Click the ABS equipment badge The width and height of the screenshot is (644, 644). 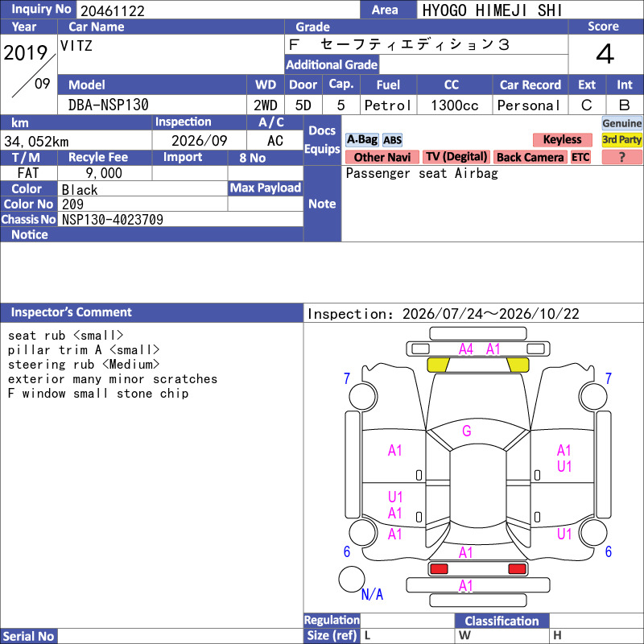click(392, 140)
